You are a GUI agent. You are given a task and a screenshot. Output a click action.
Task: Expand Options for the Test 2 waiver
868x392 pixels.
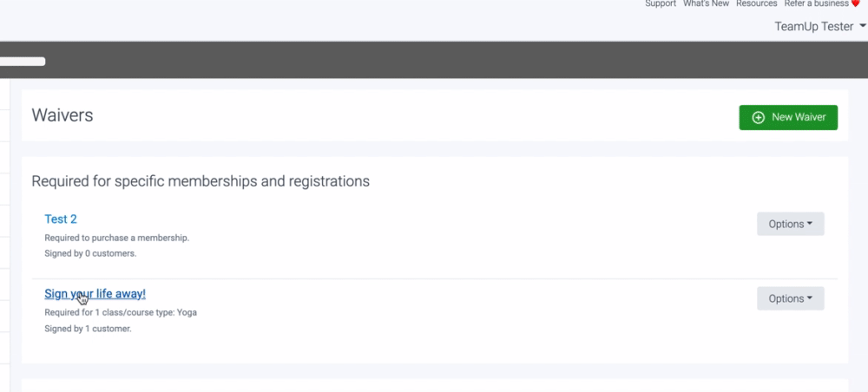point(790,224)
